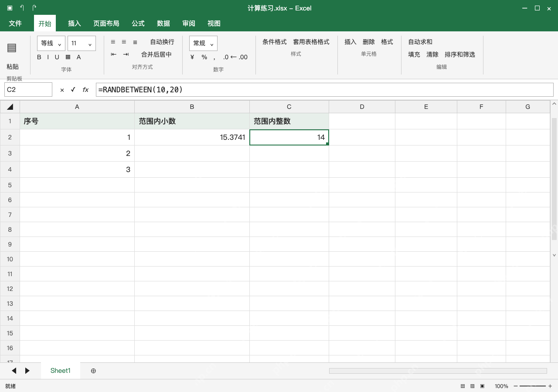
Task: Open the 文件 file menu
Action: tap(15, 24)
